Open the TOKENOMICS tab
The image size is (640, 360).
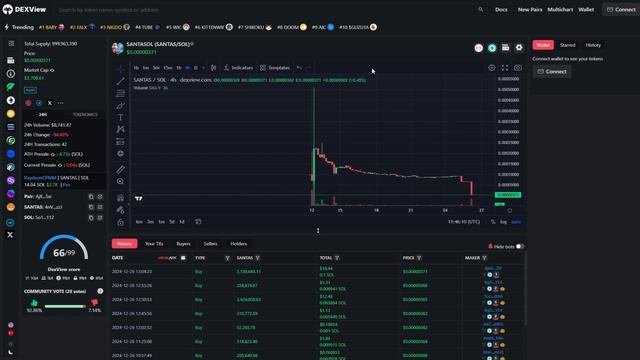85,115
